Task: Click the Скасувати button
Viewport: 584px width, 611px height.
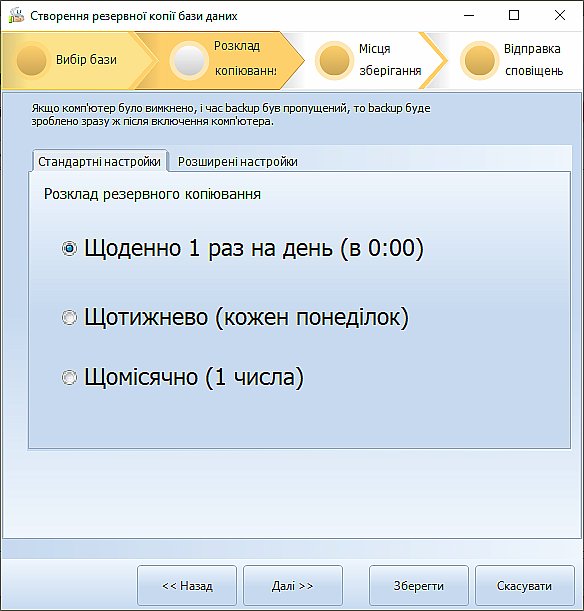Action: click(x=524, y=586)
